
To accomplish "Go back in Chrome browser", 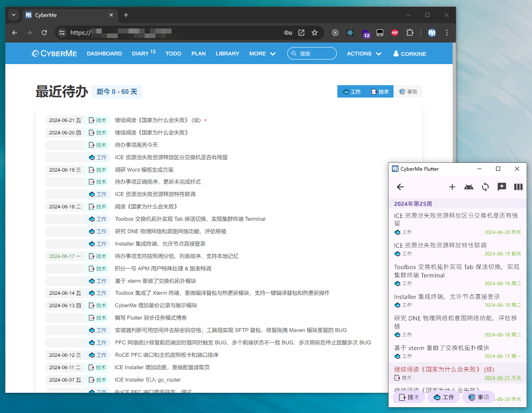I will tap(14, 33).
